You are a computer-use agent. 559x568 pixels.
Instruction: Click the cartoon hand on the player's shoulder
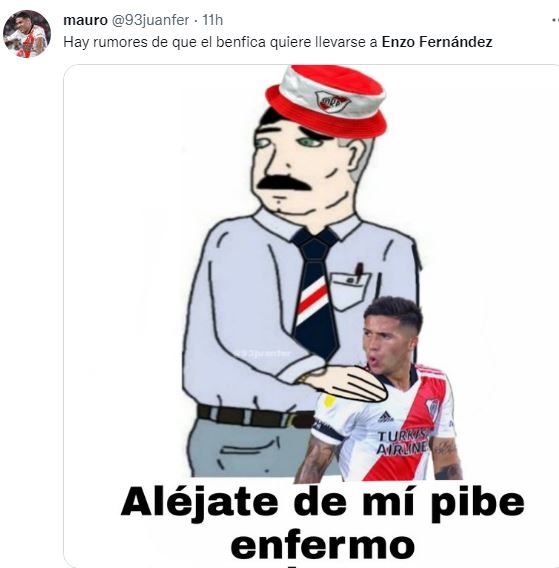coord(344,384)
